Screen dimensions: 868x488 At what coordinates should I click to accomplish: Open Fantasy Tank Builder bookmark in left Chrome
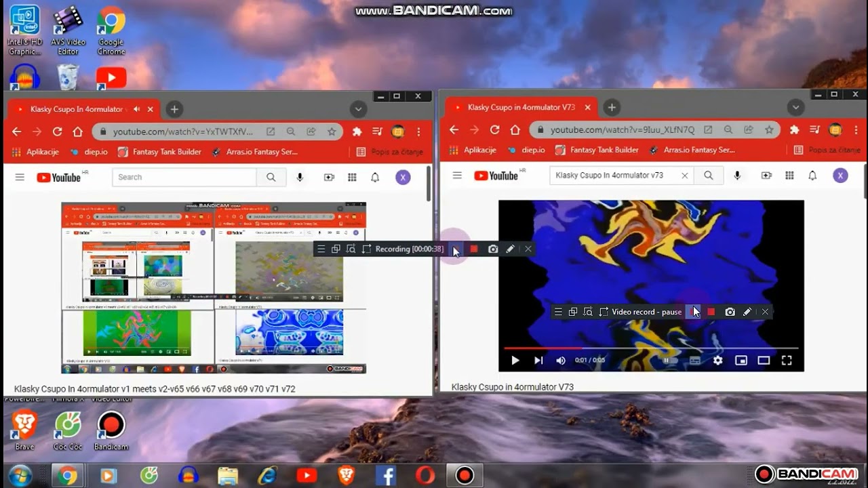[x=159, y=152]
